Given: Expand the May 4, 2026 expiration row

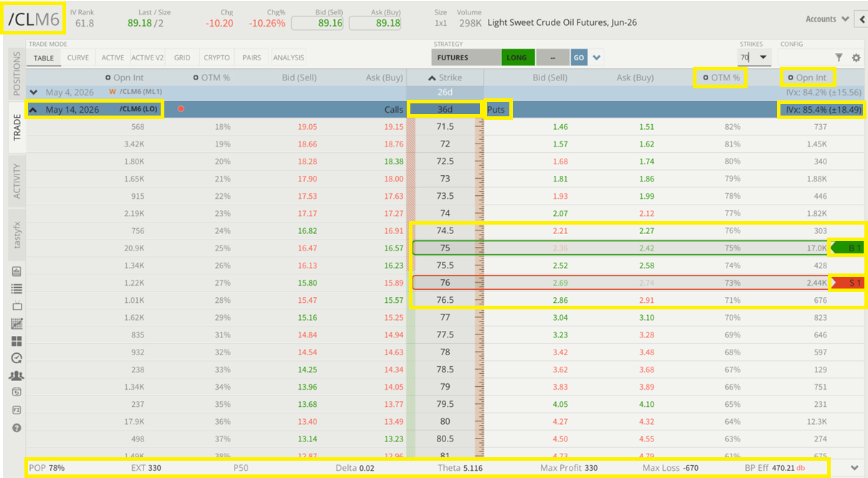Looking at the screenshot, I should 34,92.
